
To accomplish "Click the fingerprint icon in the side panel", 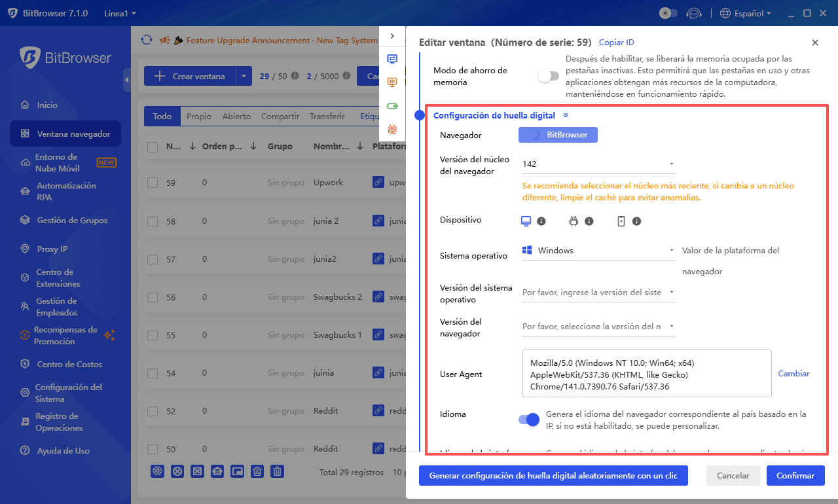I will pyautogui.click(x=392, y=130).
